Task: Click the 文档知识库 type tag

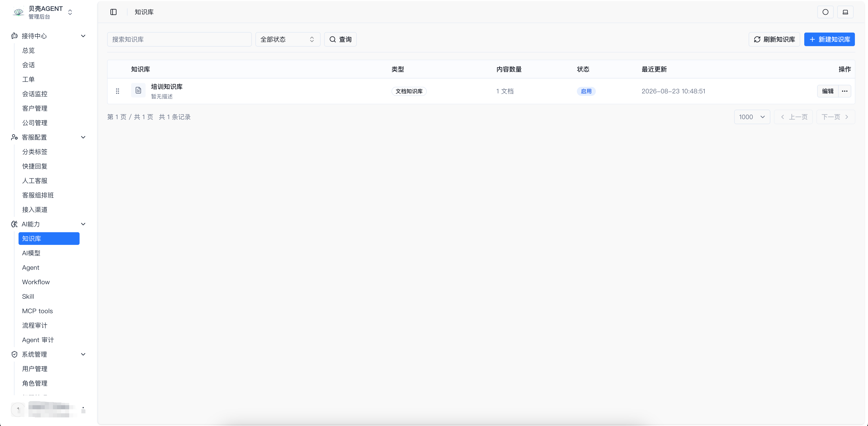Action: [409, 91]
